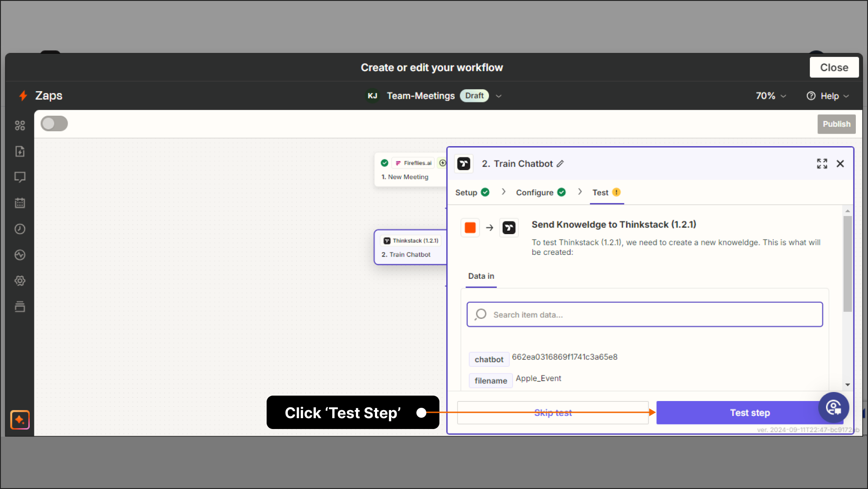
Task: Click the scrollbar down arrow
Action: pos(848,385)
